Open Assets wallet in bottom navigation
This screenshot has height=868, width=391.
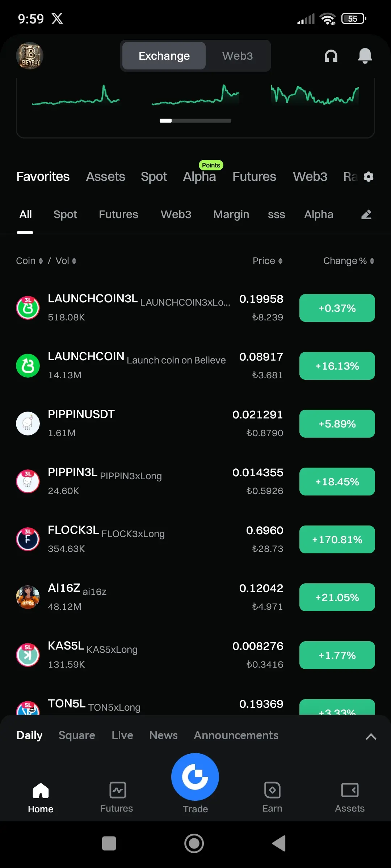[x=350, y=797]
